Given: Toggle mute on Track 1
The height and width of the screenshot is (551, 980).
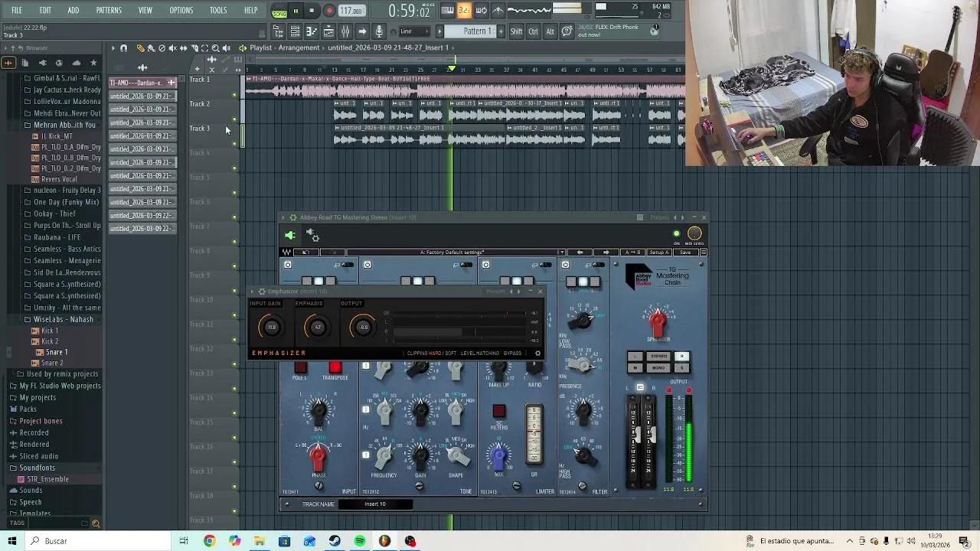Looking at the screenshot, I should pyautogui.click(x=235, y=95).
